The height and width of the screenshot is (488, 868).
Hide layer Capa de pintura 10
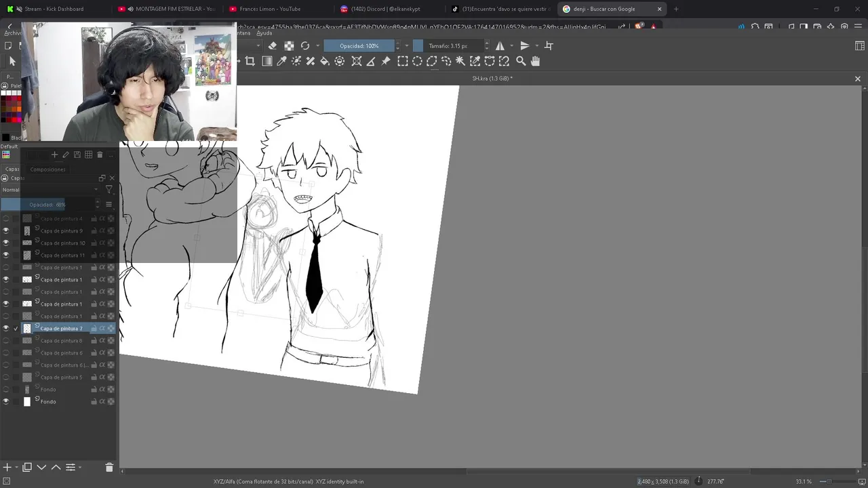point(6,243)
